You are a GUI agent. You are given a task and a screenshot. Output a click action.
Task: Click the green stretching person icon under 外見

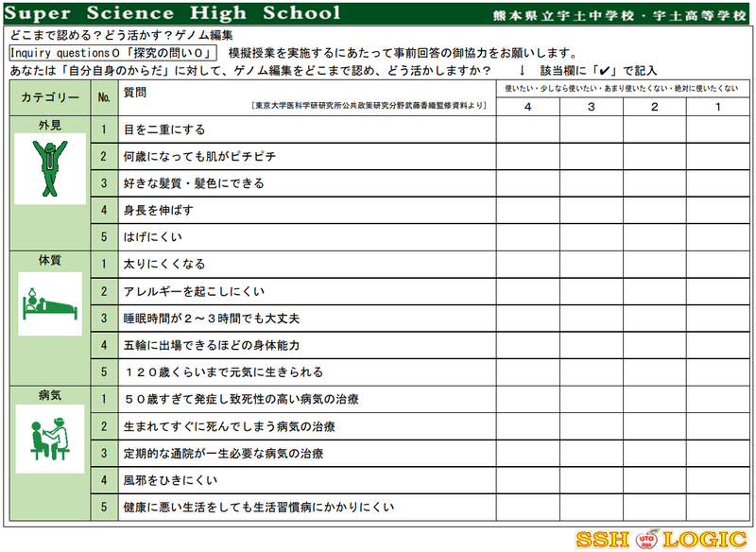49,167
